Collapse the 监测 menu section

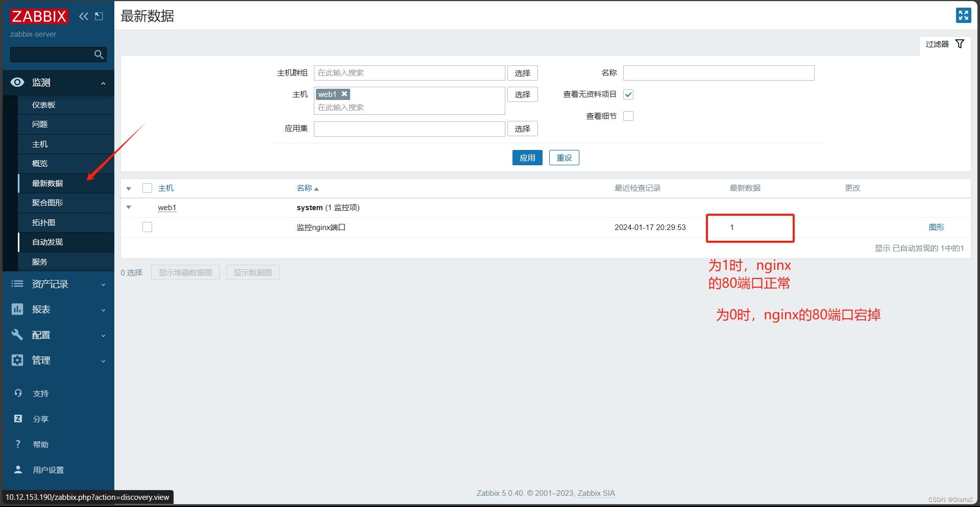[x=103, y=83]
